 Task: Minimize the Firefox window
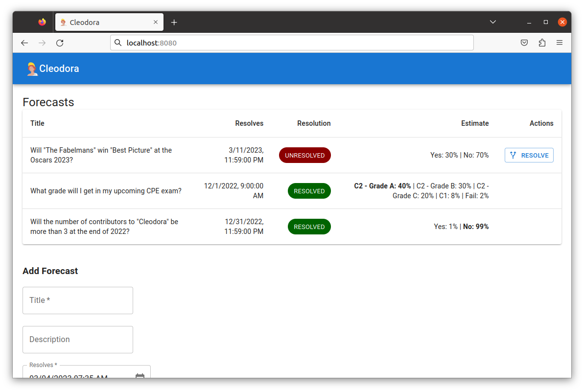(529, 23)
